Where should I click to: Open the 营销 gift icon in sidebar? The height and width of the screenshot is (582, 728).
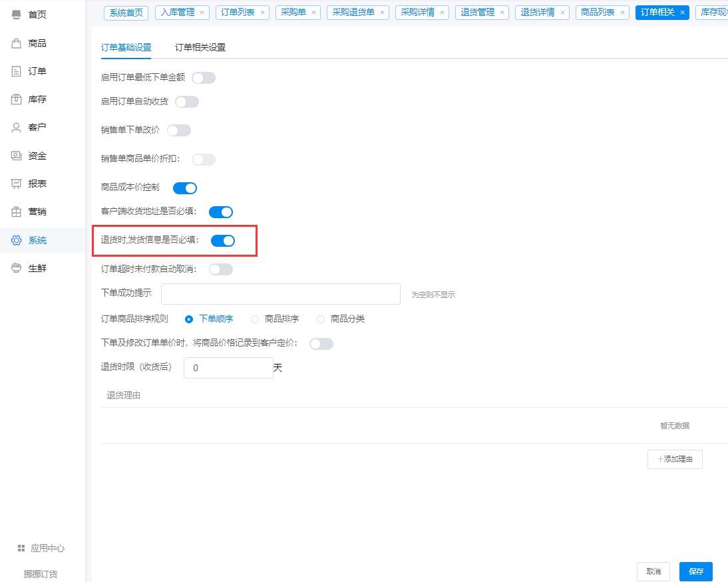pos(17,212)
